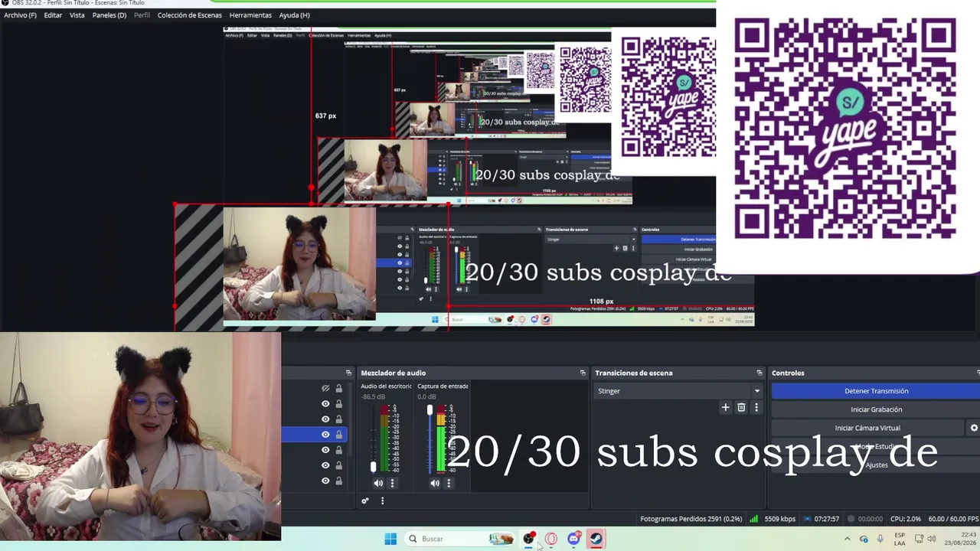The image size is (980, 551).
Task: Open Audio del escritorio three-dot options
Action: pos(392,483)
